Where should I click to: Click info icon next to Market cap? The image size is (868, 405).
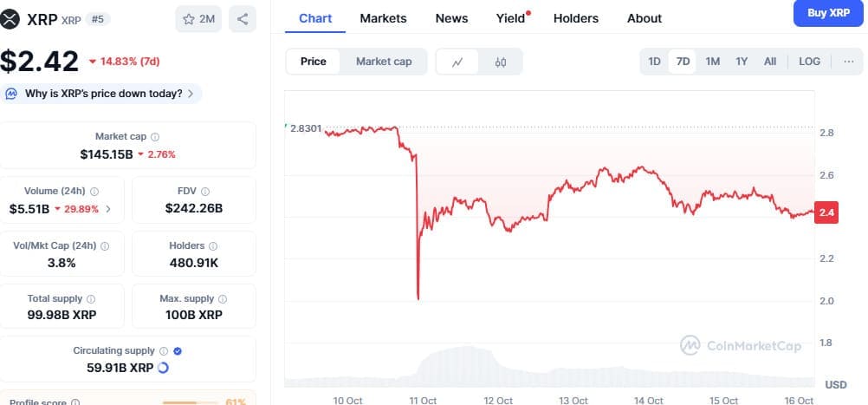point(155,137)
